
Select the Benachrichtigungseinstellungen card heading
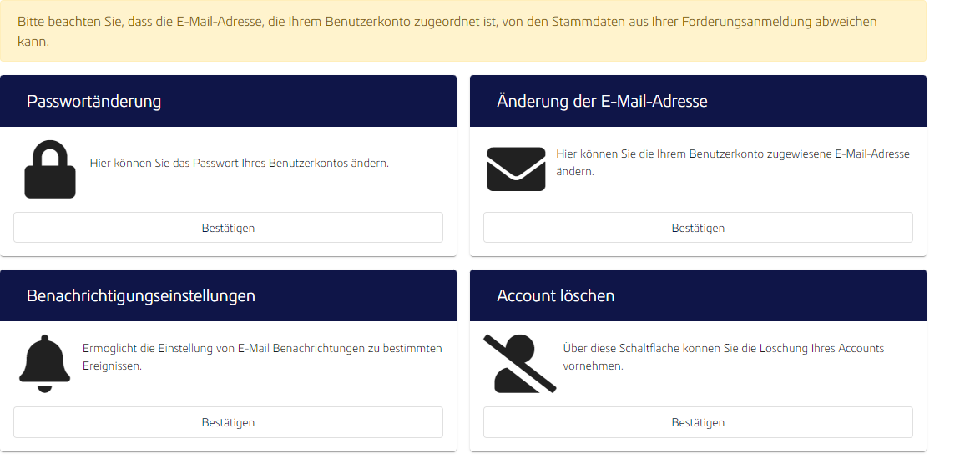(140, 295)
